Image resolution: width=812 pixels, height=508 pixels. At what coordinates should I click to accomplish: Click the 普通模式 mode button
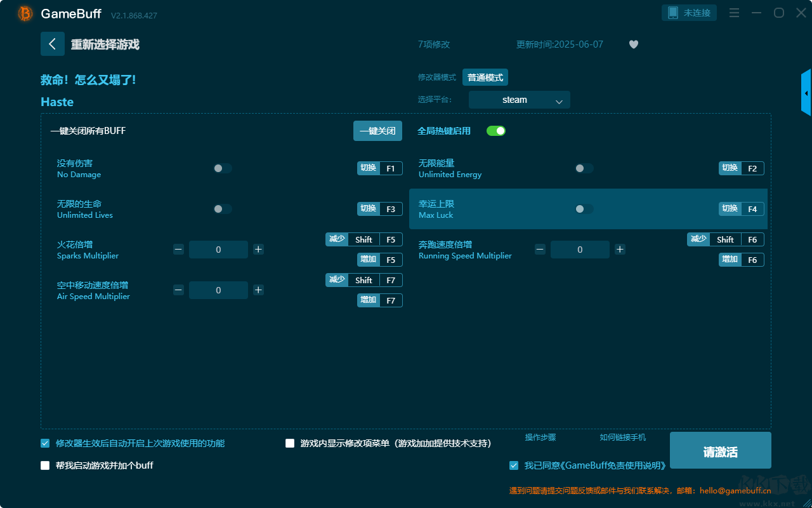485,77
